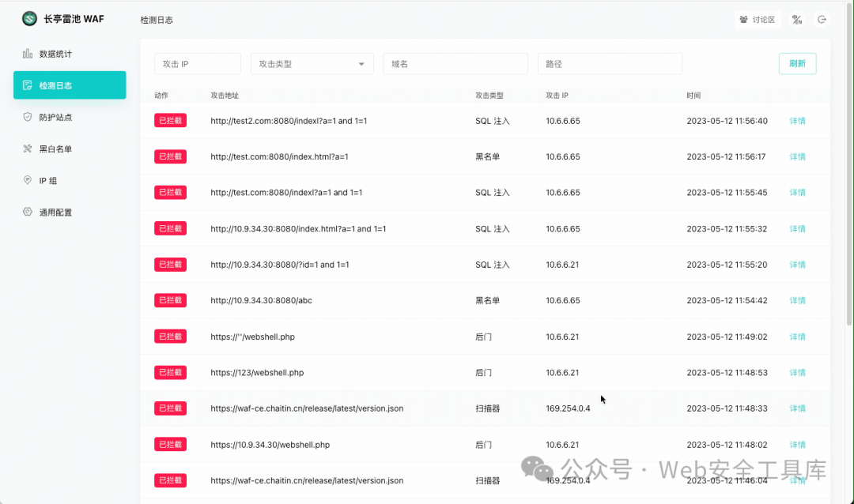Screen dimensions: 854x504
Task: Click SQL 注入 type in 11:55:20 row
Action: [493, 265]
